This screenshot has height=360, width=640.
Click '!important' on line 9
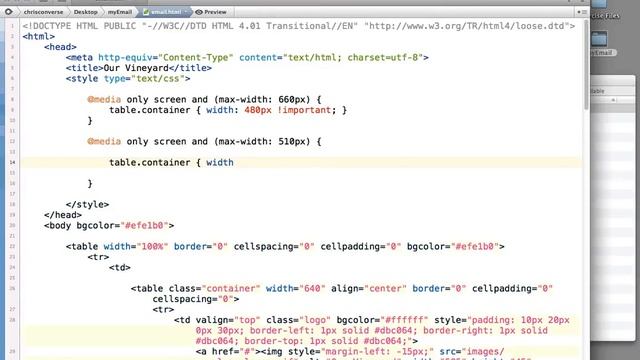pos(304,110)
